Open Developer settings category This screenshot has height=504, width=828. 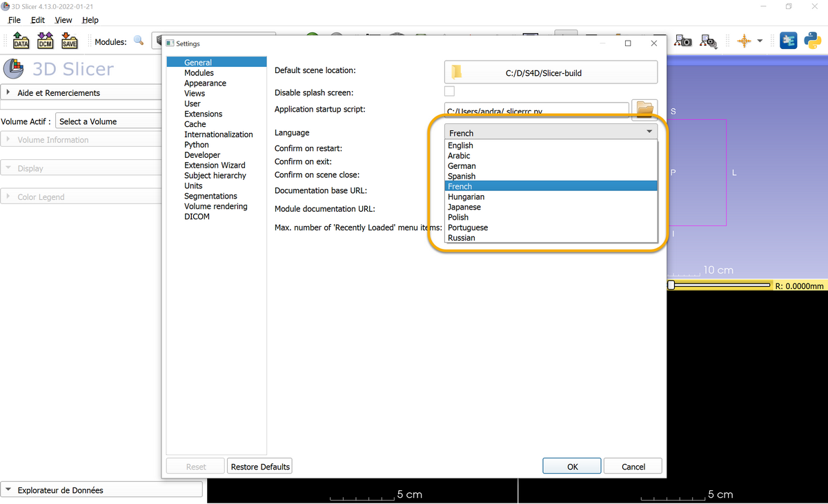(217, 155)
